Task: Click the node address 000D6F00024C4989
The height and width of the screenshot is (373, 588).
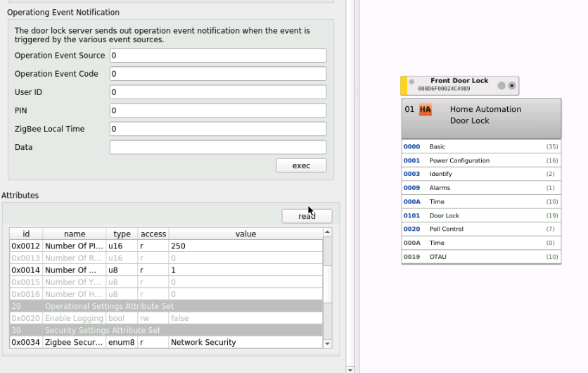Action: [444, 89]
